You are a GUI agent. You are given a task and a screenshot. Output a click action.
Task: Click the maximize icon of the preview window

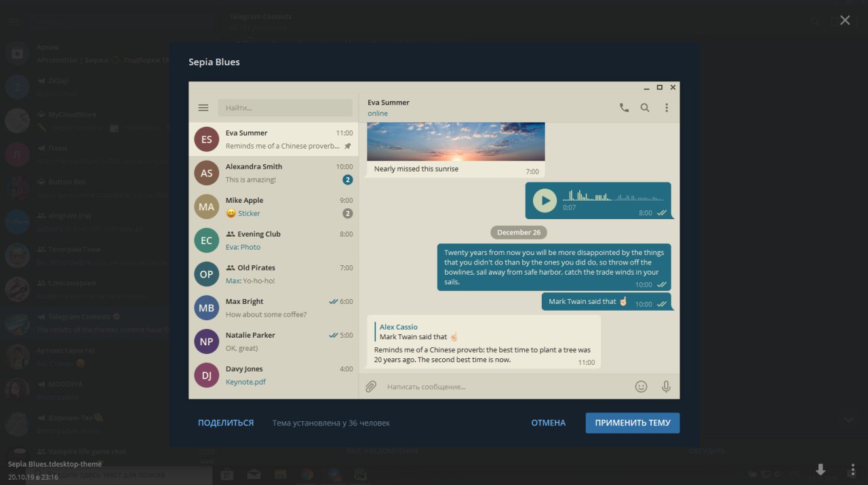659,88
